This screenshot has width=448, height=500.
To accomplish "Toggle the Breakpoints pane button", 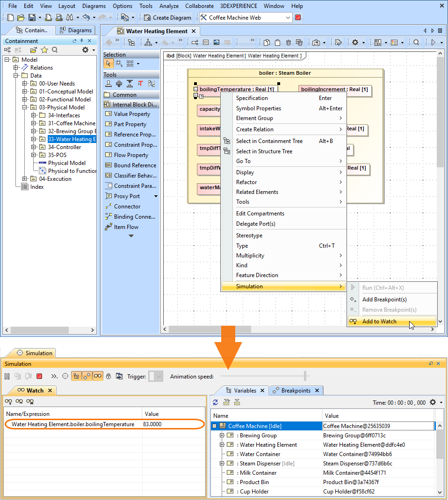I will point(87,376).
